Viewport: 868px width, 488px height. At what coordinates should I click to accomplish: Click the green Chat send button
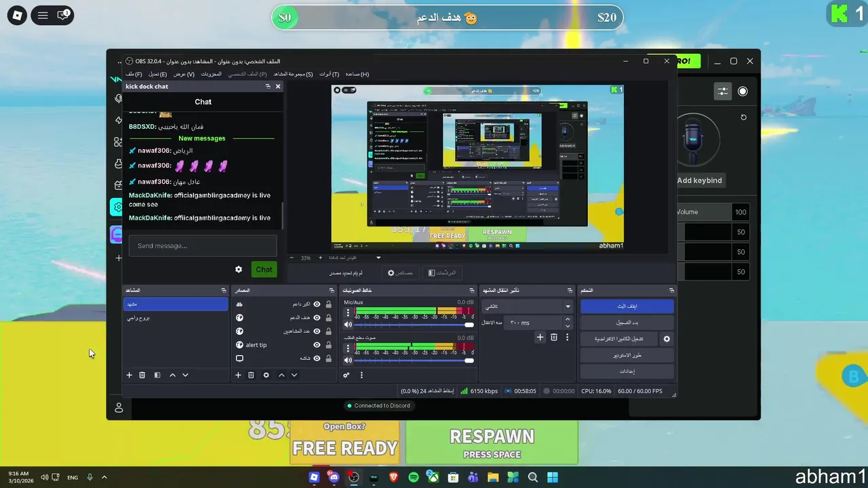point(264,269)
